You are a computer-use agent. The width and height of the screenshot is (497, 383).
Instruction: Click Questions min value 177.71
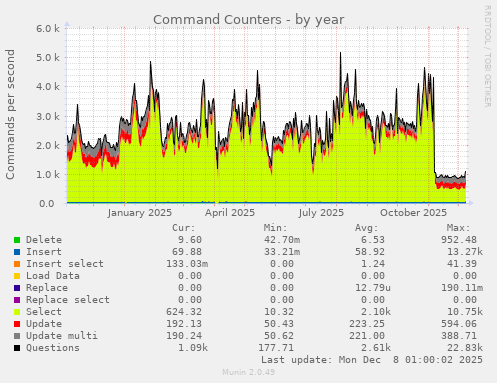coord(276,348)
